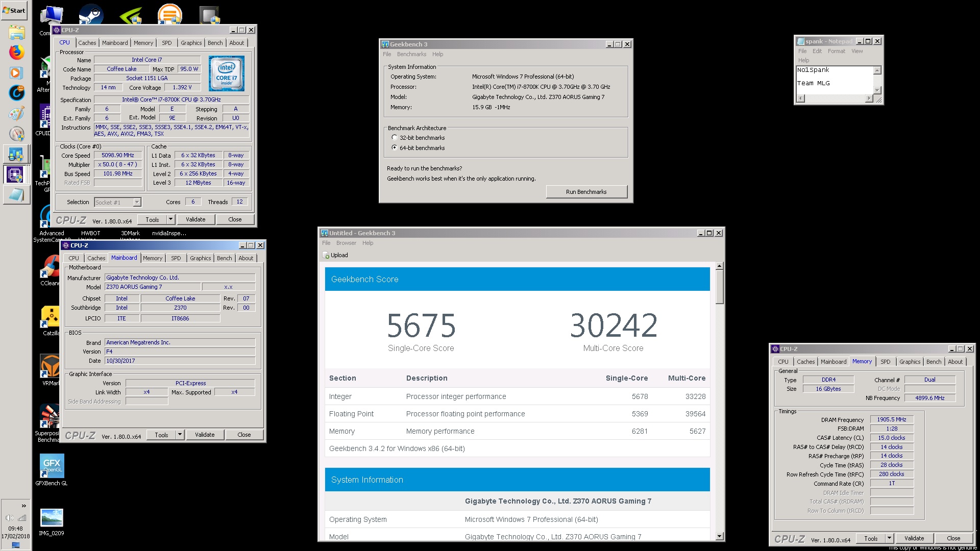Image resolution: width=980 pixels, height=551 pixels.
Task: Expand Tools arrow in the Memory CPU-Z window
Action: click(889, 538)
